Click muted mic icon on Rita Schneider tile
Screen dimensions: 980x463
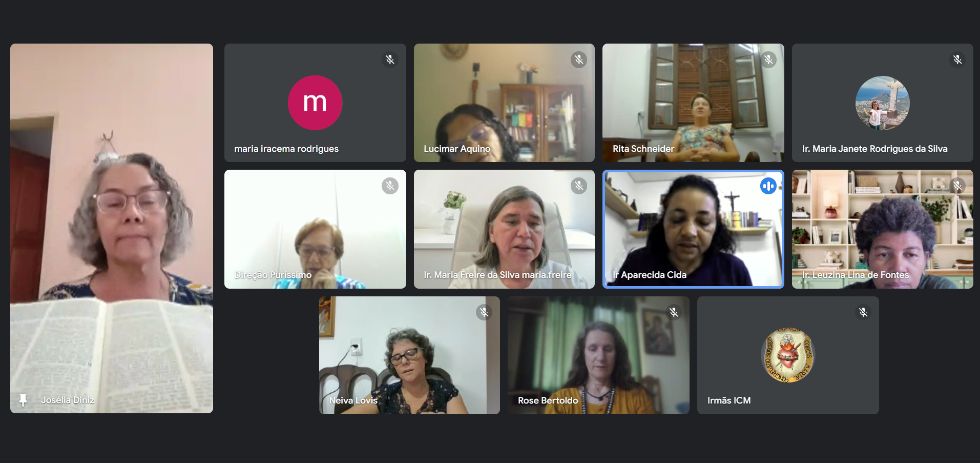click(768, 59)
